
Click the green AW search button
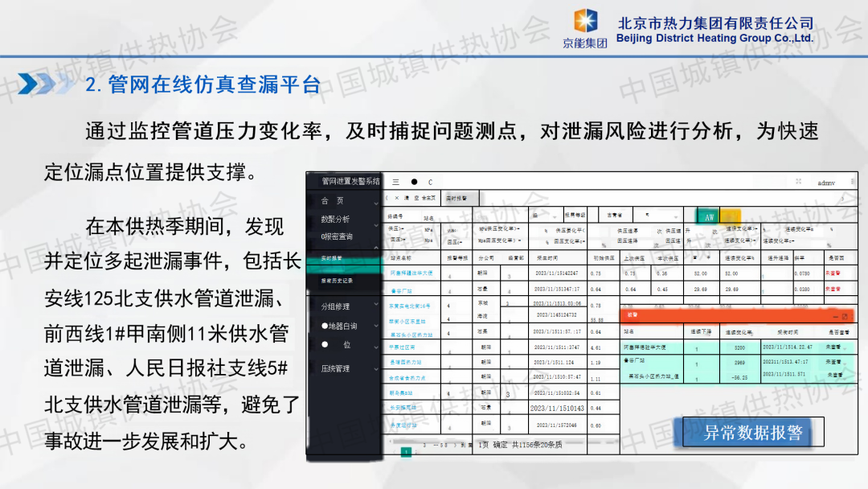[708, 216]
